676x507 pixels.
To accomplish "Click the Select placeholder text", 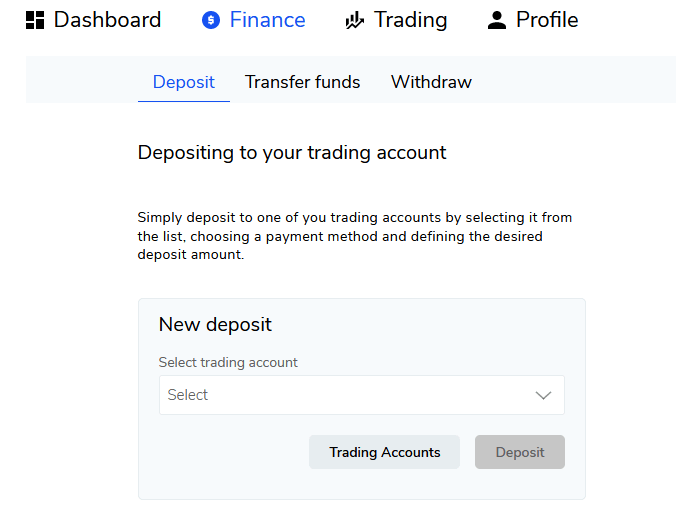I will [x=188, y=395].
